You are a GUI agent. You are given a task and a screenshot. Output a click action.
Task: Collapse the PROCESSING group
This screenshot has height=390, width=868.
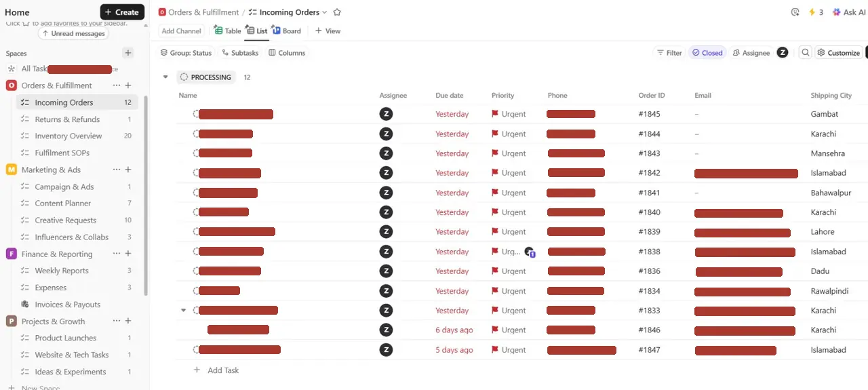[x=165, y=77]
